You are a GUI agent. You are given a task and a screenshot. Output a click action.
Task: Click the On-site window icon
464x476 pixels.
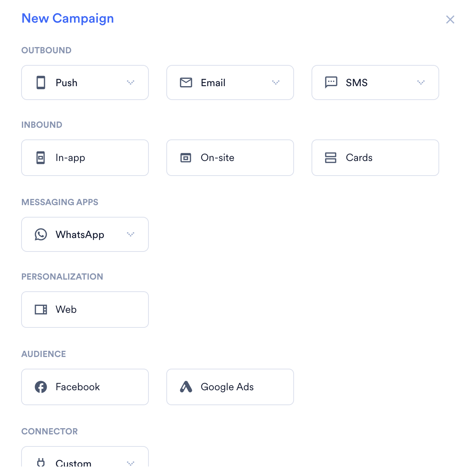(186, 158)
